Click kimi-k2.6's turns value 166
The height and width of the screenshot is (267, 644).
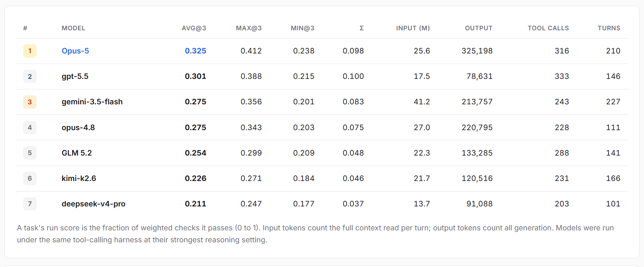613,178
